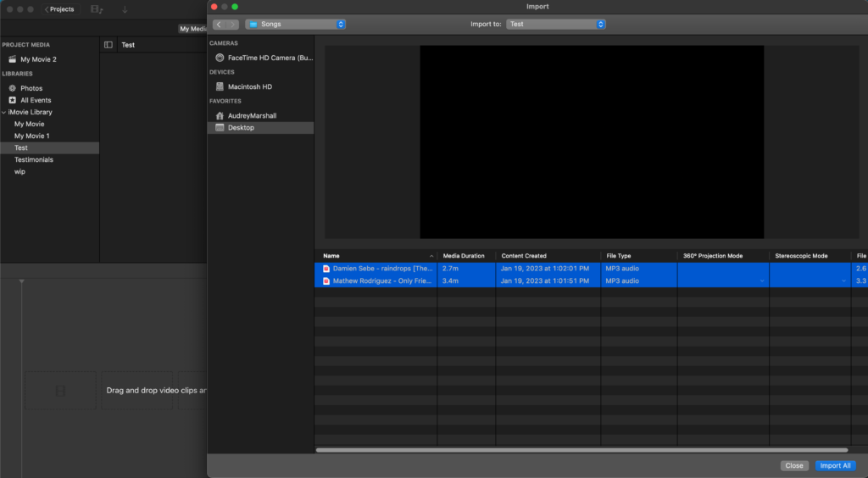Click the Desktop folder icon in Favorites
This screenshot has height=478, width=868.
220,128
